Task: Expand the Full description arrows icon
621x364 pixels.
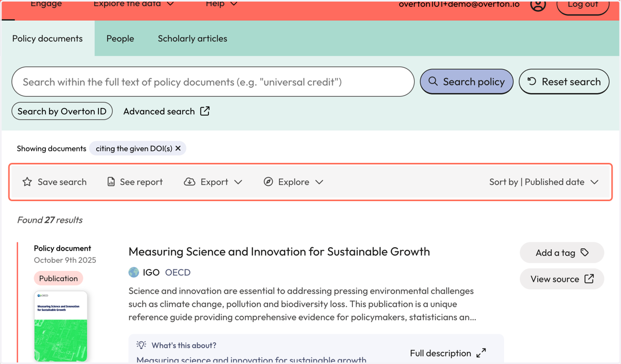Action: tap(481, 353)
